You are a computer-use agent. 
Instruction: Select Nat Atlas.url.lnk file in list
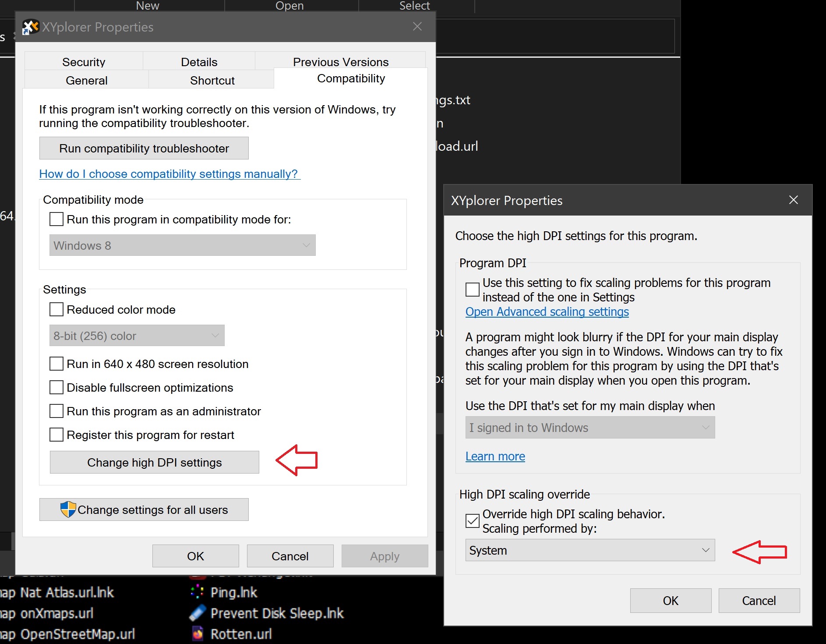click(x=67, y=592)
